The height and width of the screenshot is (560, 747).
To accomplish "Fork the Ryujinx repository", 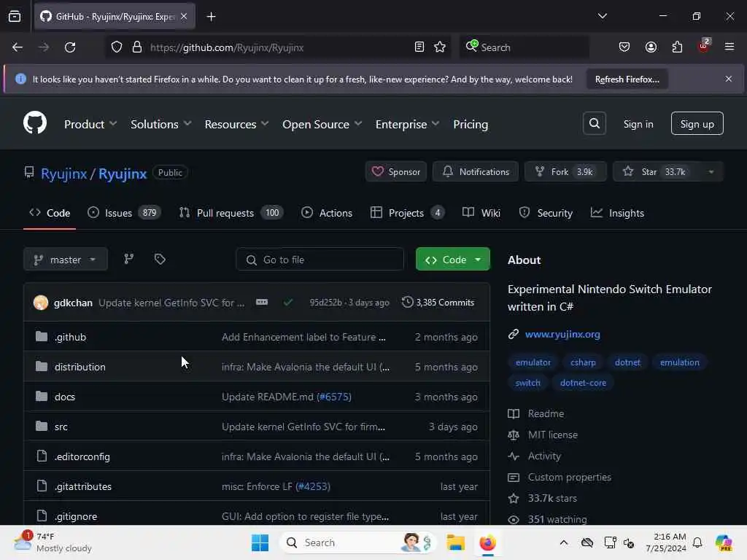I will (x=565, y=171).
